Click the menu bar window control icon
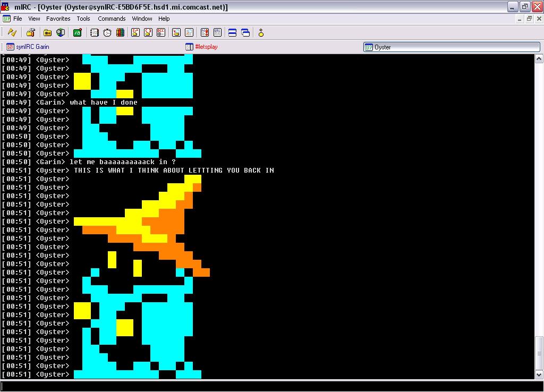This screenshot has width=544, height=392. tap(6, 19)
